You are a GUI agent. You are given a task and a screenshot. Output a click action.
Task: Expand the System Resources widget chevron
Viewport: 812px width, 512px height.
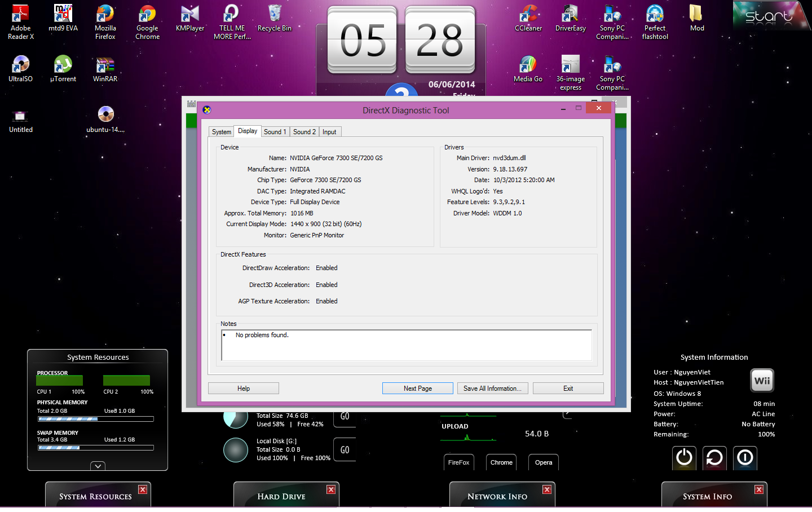(98, 466)
